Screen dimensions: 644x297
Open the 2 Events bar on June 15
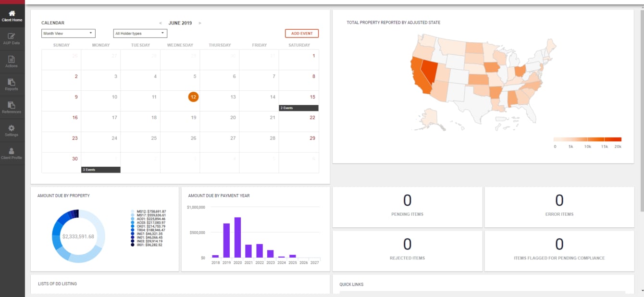click(x=298, y=108)
